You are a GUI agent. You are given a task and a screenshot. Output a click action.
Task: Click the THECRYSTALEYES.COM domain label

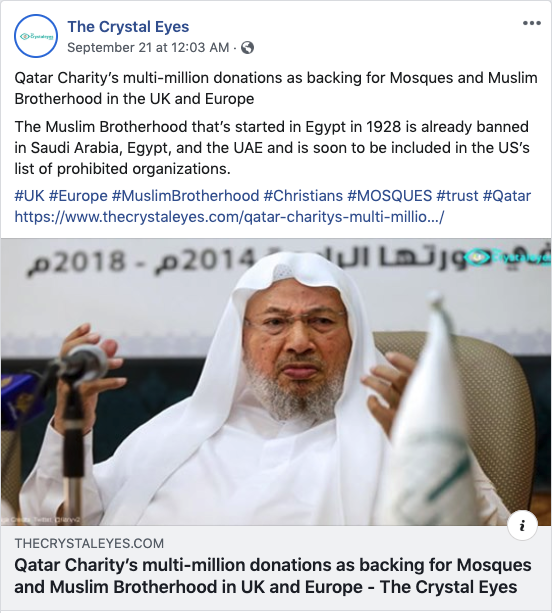(x=89, y=543)
